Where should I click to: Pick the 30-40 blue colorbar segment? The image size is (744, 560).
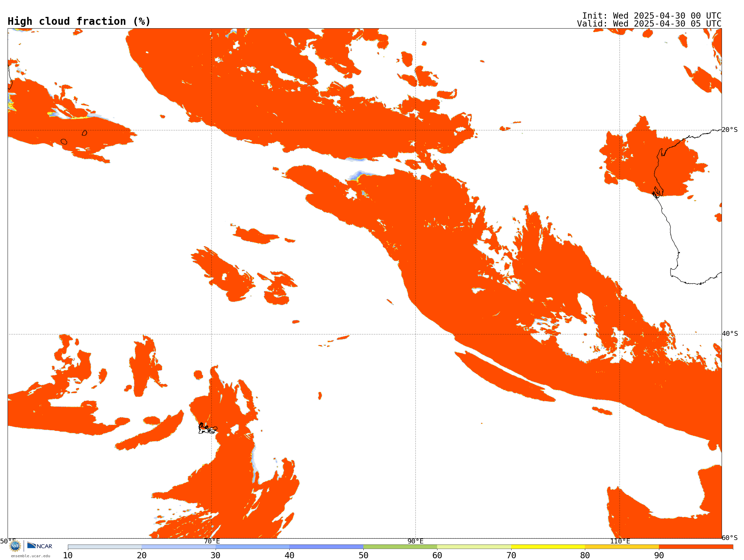tap(252, 547)
